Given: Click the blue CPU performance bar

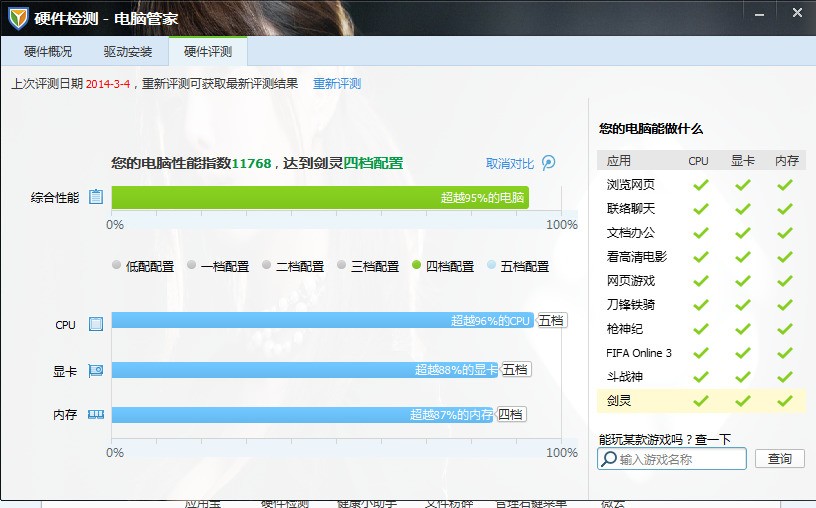Looking at the screenshot, I should click(323, 320).
